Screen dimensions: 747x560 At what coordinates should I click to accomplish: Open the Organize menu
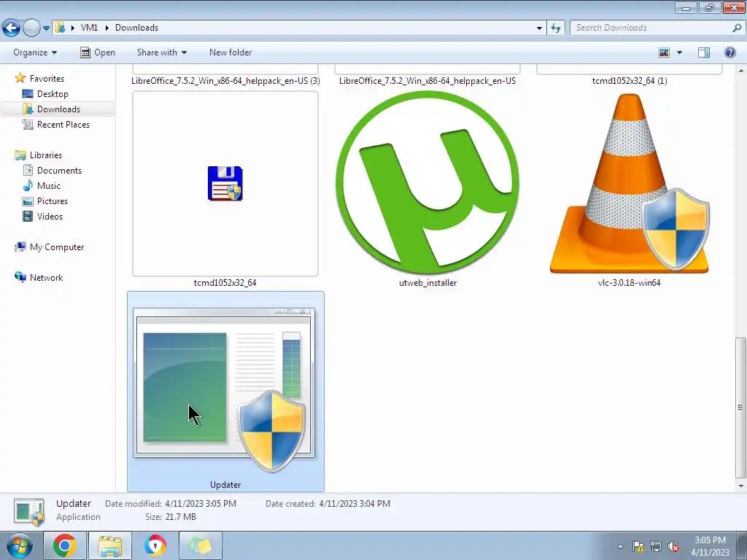pos(35,52)
